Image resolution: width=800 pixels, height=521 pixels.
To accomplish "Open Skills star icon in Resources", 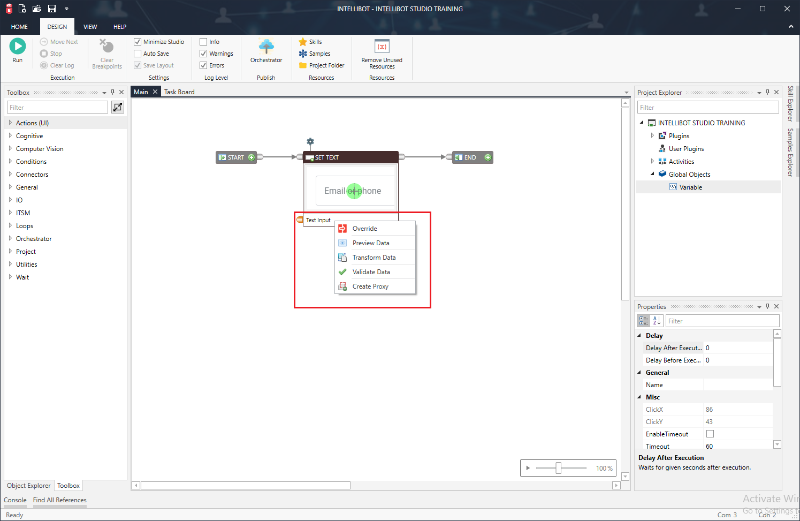I will click(x=303, y=42).
